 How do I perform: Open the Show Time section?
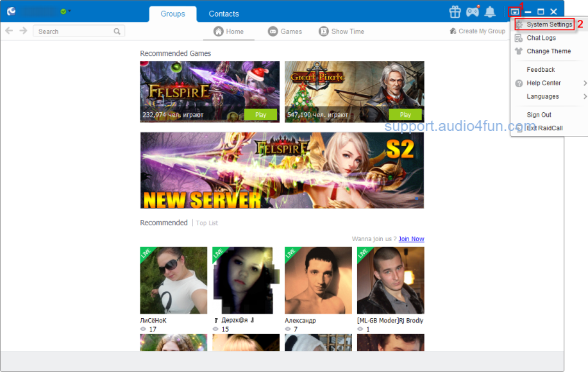click(342, 31)
